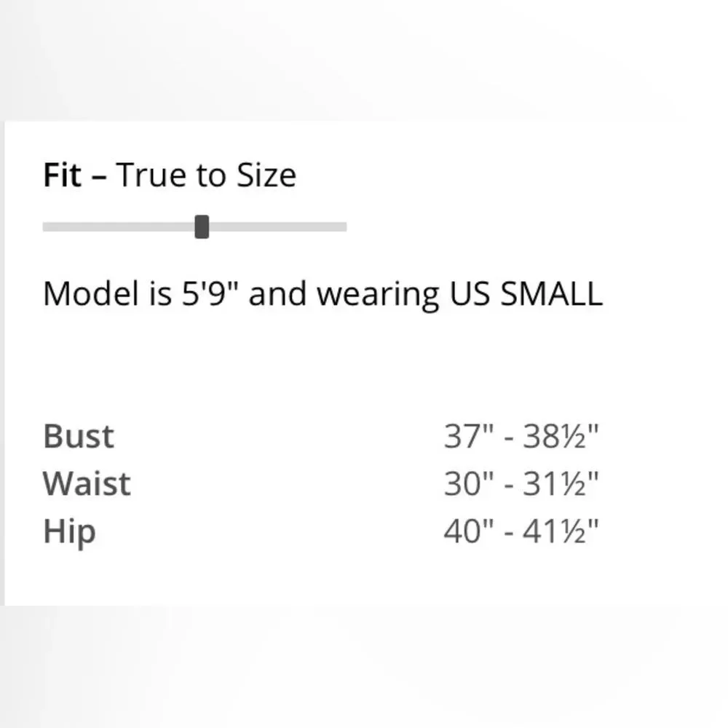The height and width of the screenshot is (728, 728).
Task: Click the 40" lower hip value
Action: pyautogui.click(x=467, y=531)
